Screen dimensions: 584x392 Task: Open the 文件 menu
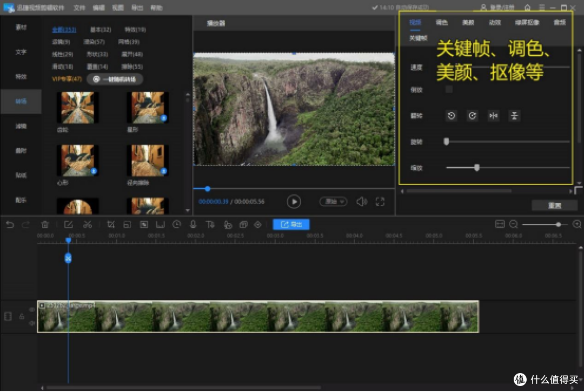click(79, 8)
